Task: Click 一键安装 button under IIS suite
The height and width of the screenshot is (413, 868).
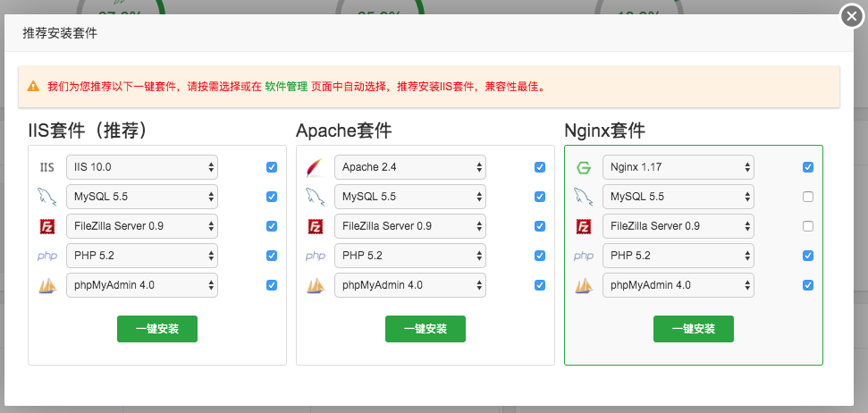Action: (x=157, y=329)
